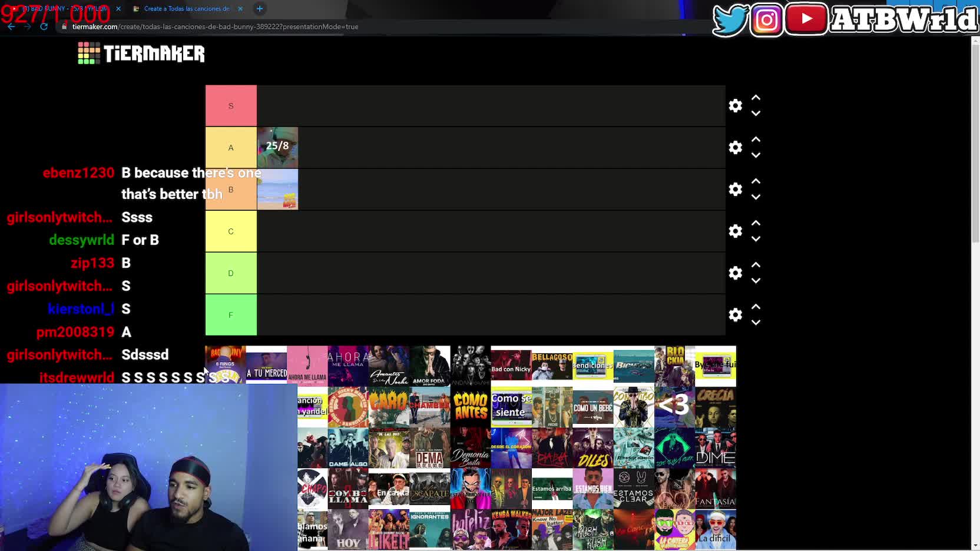980x551 pixels.
Task: Click the Instagram overlay icon
Action: [x=767, y=20]
